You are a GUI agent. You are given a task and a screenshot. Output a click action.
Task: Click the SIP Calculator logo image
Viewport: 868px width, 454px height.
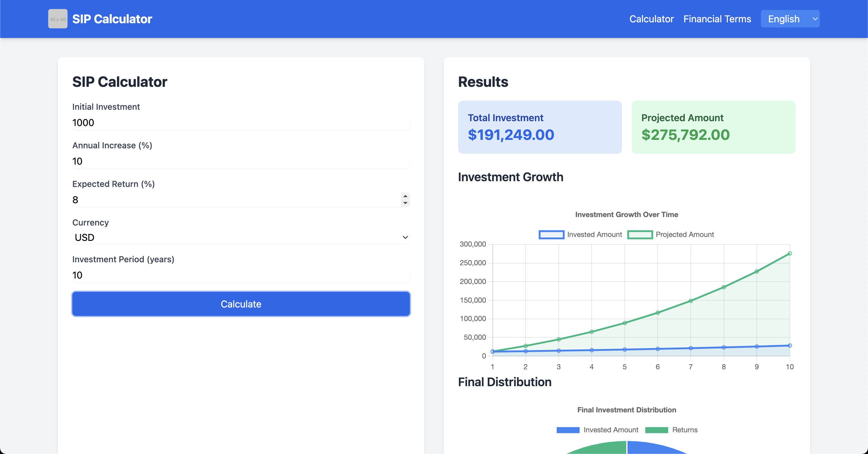[58, 19]
